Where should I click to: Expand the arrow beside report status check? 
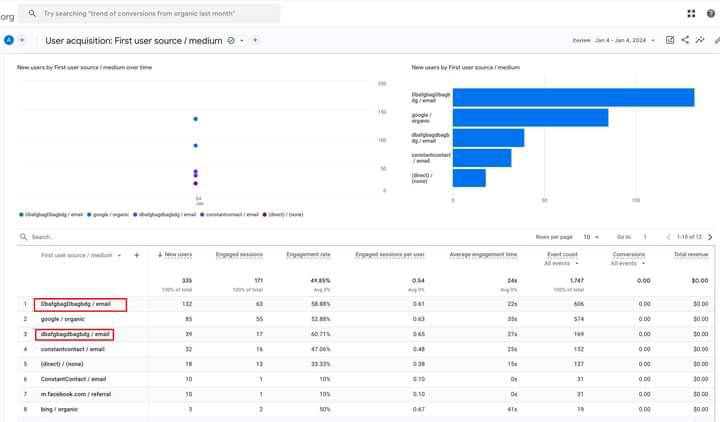point(242,40)
